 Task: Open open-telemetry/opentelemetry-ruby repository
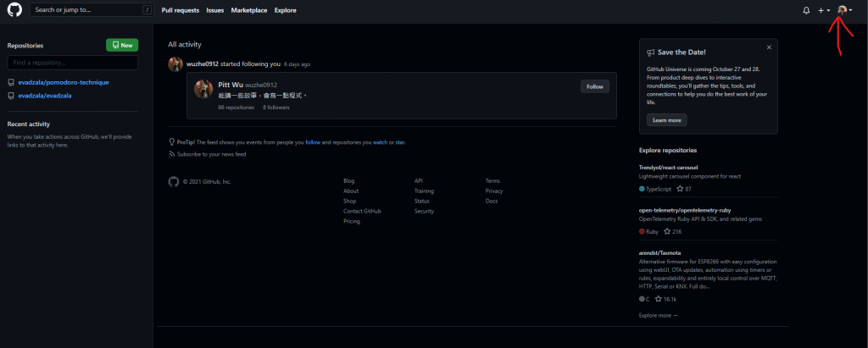(685, 210)
